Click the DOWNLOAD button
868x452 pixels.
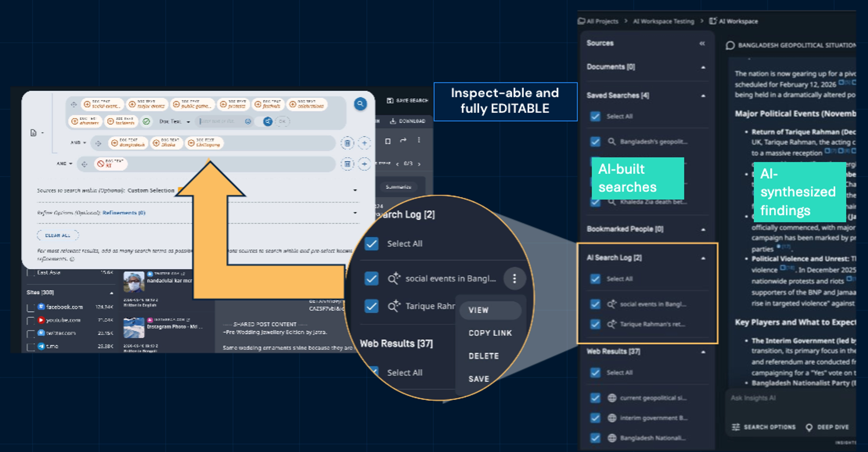pyautogui.click(x=408, y=121)
